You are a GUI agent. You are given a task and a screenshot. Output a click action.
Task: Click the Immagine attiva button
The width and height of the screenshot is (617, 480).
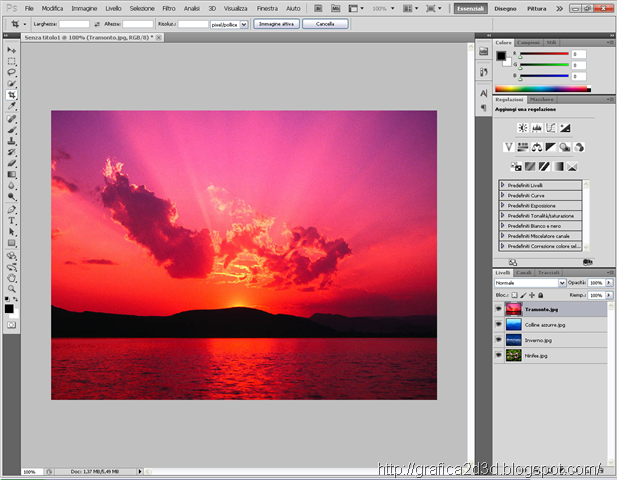click(276, 23)
